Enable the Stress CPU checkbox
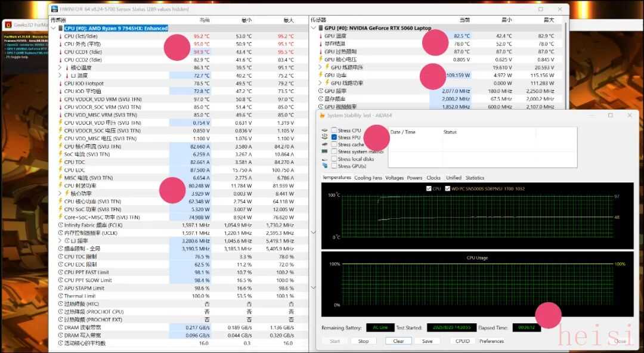The width and height of the screenshot is (644, 353). [334, 130]
